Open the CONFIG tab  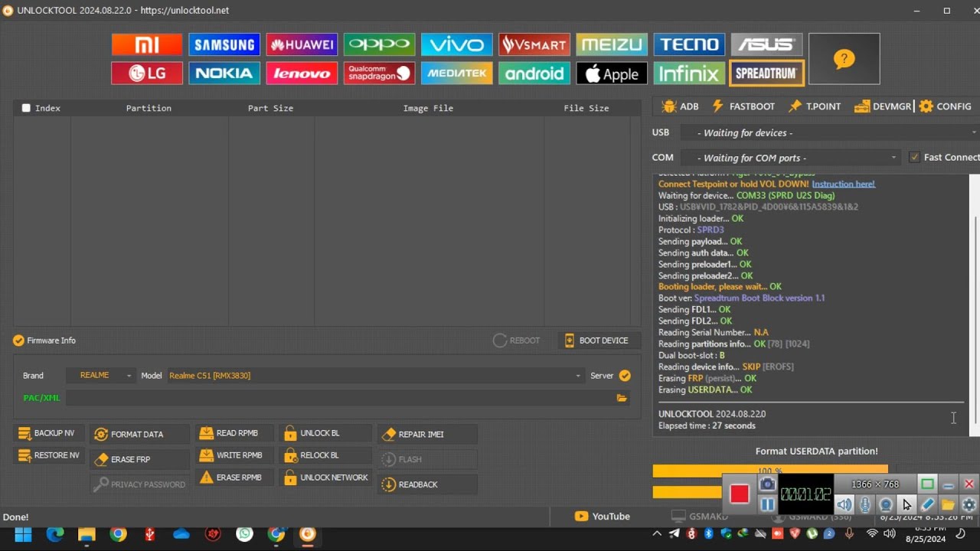pos(946,106)
